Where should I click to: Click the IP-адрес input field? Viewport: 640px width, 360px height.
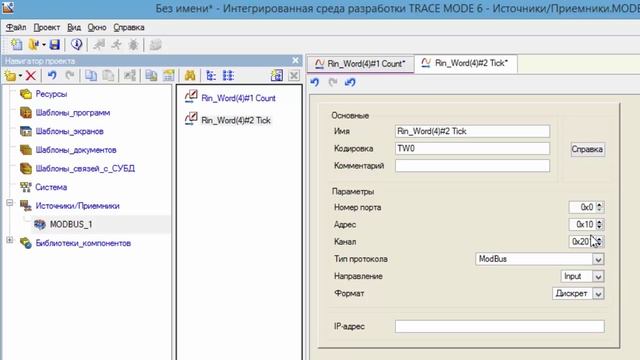coord(500,326)
